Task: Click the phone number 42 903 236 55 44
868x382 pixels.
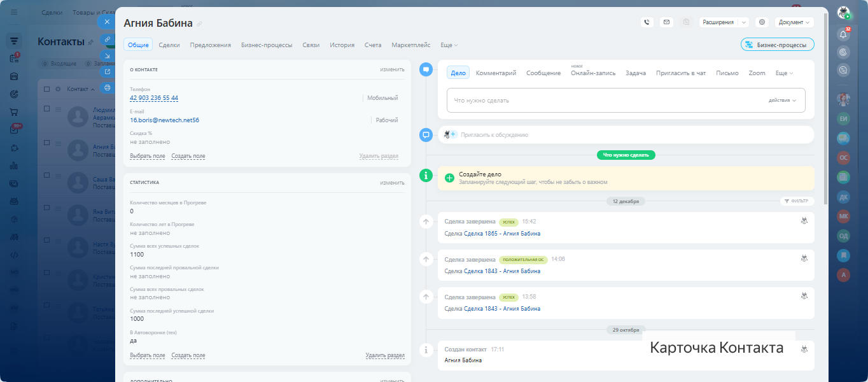Action: 154,98
